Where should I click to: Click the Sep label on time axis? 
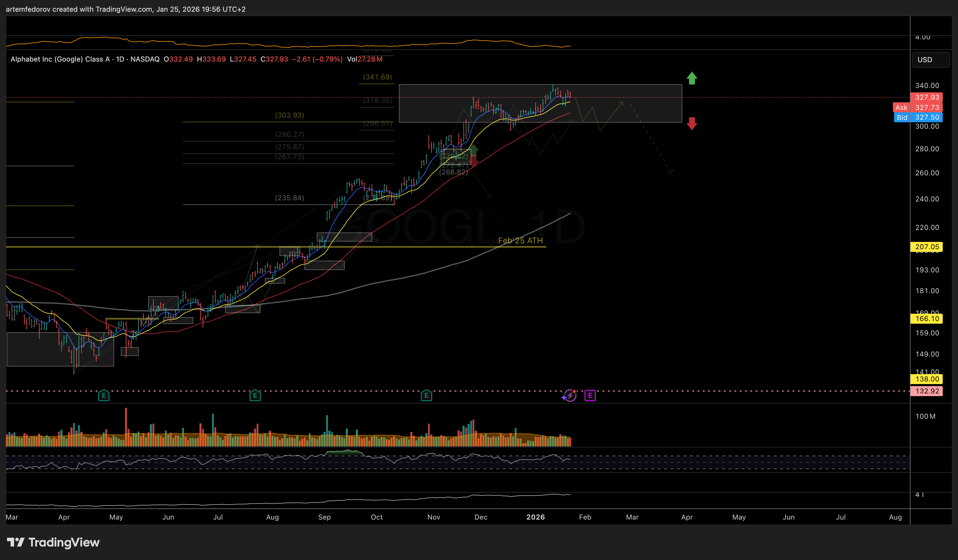[325, 517]
